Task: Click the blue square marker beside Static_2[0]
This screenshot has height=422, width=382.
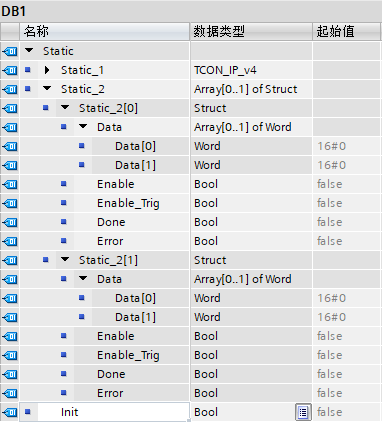Action: (46, 108)
